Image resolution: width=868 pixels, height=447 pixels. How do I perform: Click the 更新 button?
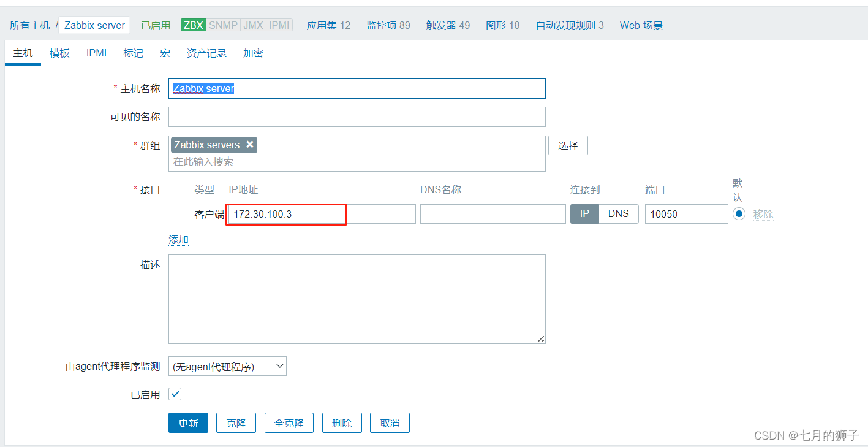pyautogui.click(x=188, y=423)
